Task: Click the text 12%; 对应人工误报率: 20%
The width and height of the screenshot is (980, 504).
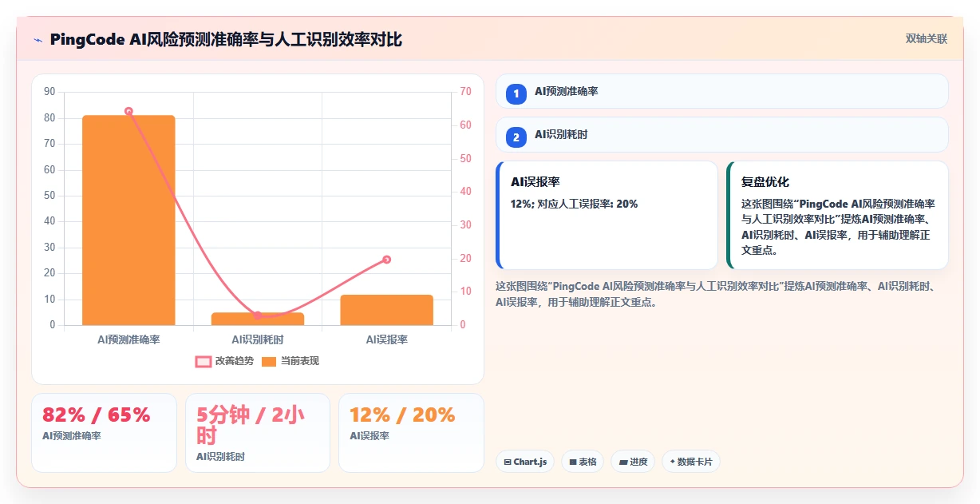Action: coord(574,204)
